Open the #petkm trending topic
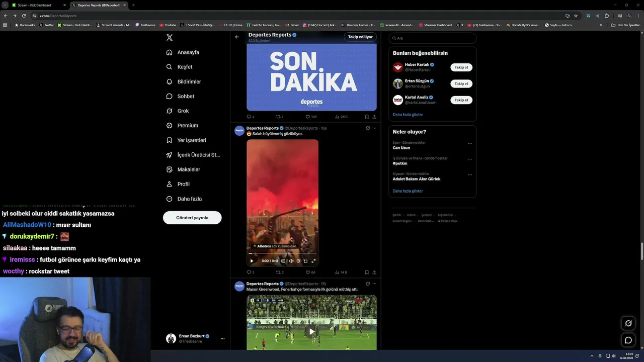The image size is (644, 362). coord(400,163)
